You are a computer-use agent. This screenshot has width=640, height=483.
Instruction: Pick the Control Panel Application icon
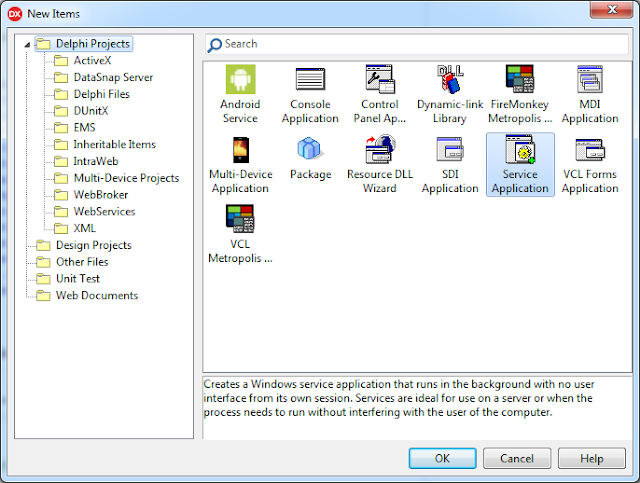click(x=380, y=79)
